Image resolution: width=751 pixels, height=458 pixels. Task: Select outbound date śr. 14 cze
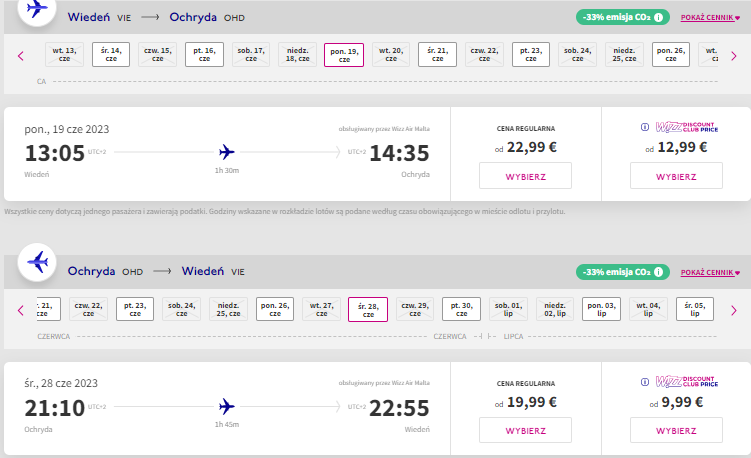(x=111, y=55)
